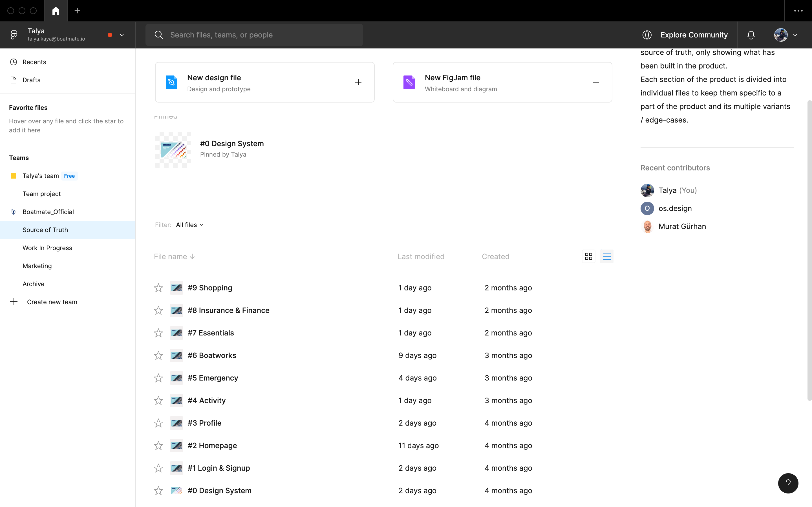Expand the All files filter dropdown

pyautogui.click(x=189, y=225)
